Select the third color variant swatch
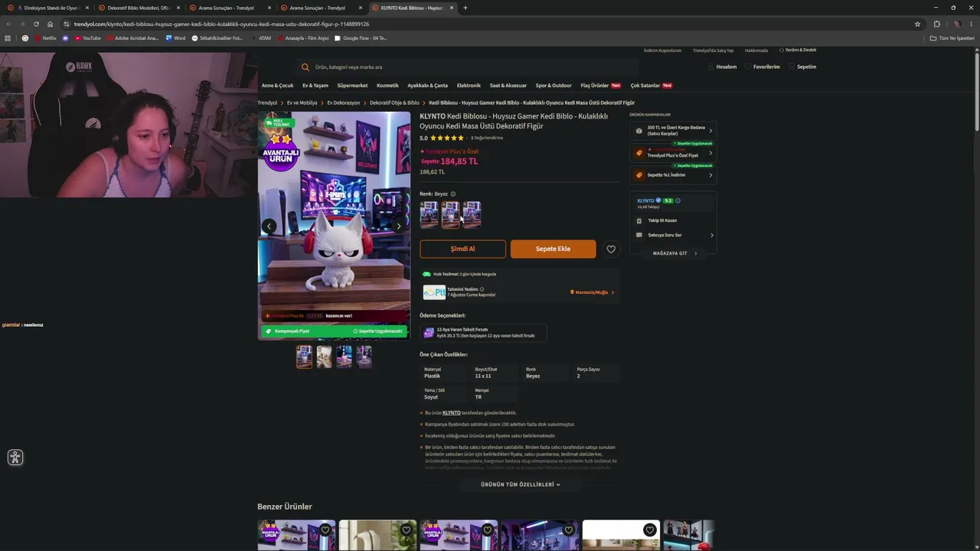The height and width of the screenshot is (551, 980). [472, 214]
